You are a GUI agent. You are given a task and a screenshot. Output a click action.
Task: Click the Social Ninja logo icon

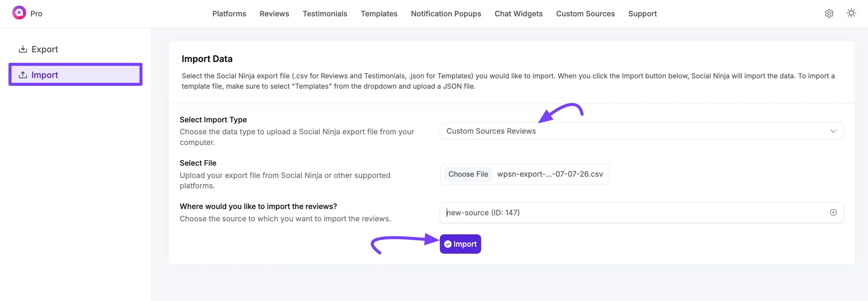click(x=19, y=13)
